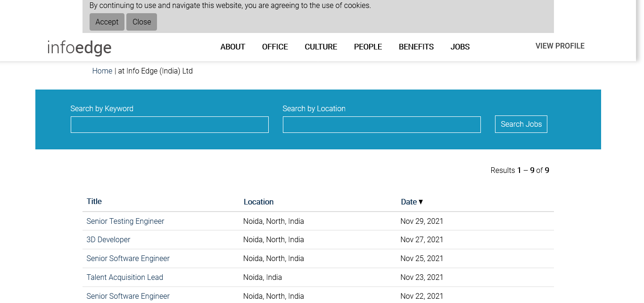Viewport: 644px width, 303px height.
Task: Open the Benefits menu item
Action: tap(416, 47)
